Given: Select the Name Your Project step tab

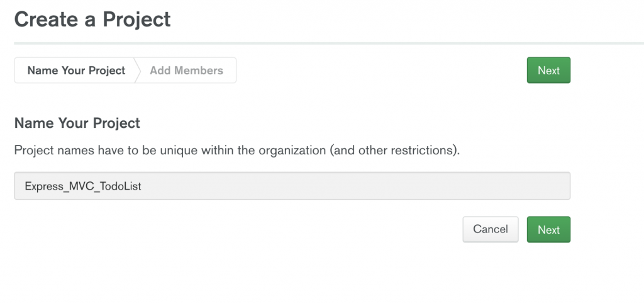Looking at the screenshot, I should 76,71.
